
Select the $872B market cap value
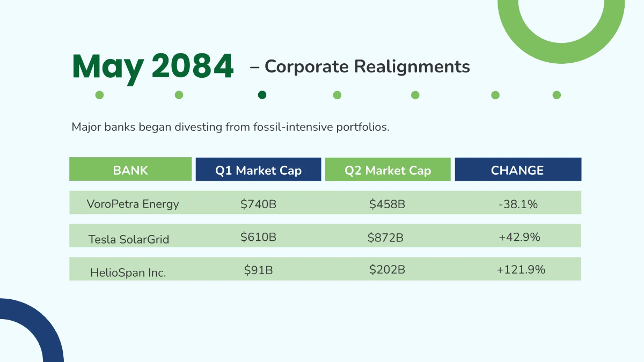(x=385, y=237)
